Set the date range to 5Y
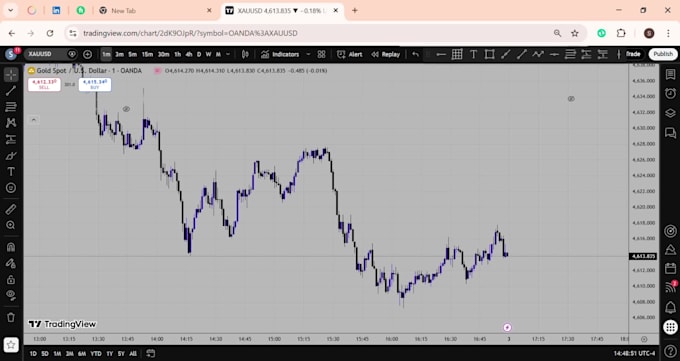Screen dimensions: 680x361 click(121, 354)
